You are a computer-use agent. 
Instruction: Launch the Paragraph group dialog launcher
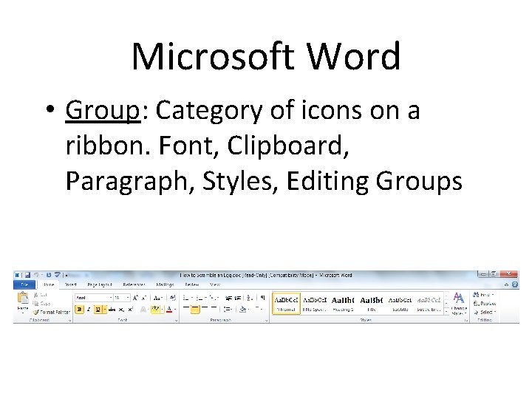point(266,320)
